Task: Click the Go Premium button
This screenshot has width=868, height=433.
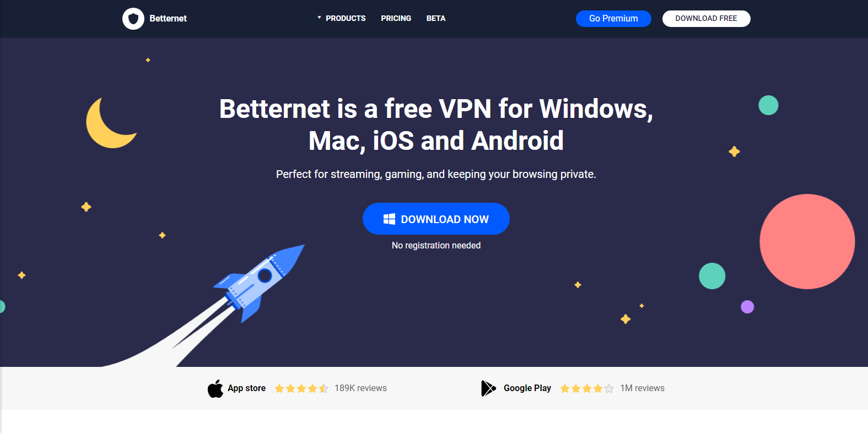Action: coord(613,19)
